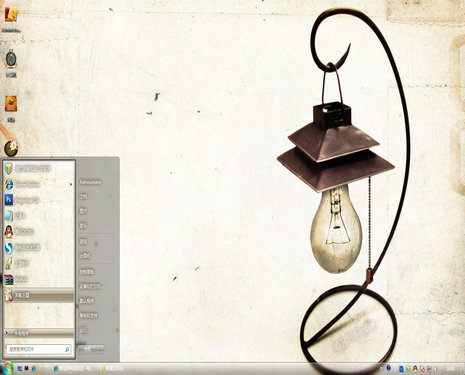Open the security shield program entry

[38, 168]
